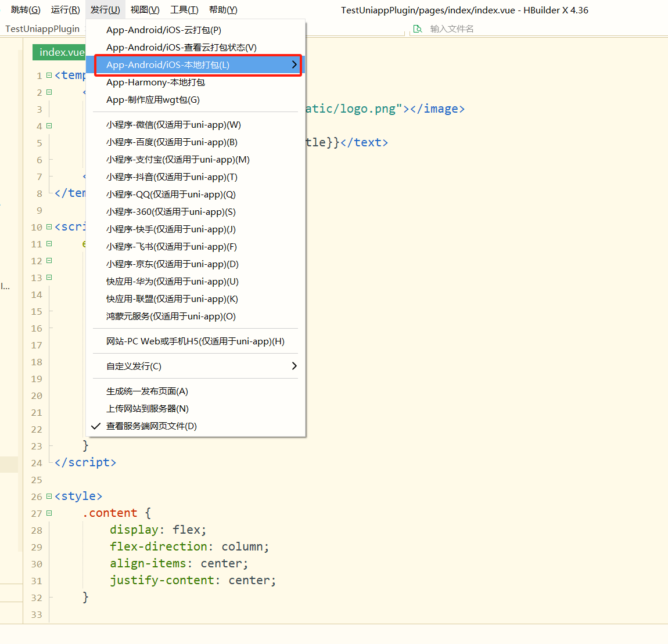
Task: Collapse the script fold at line 10
Action: 49,227
